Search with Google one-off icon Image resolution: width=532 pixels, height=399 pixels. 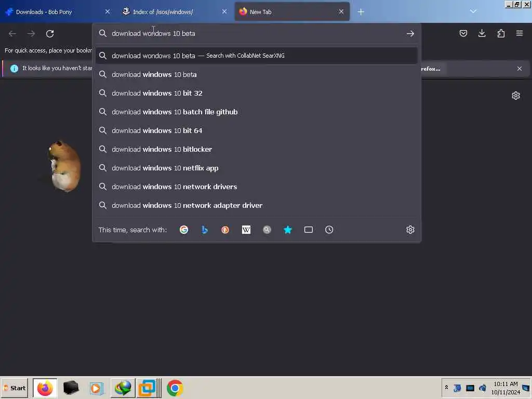184,230
